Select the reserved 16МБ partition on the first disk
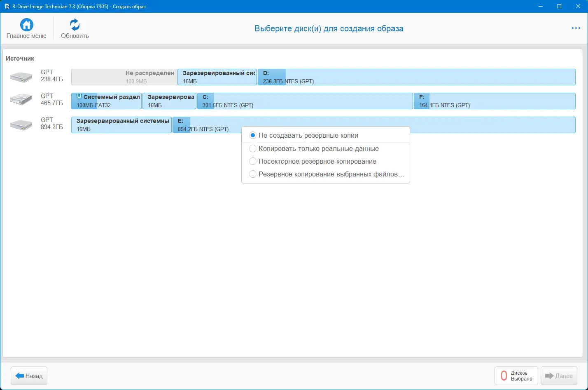The height and width of the screenshot is (390, 588). [217, 77]
